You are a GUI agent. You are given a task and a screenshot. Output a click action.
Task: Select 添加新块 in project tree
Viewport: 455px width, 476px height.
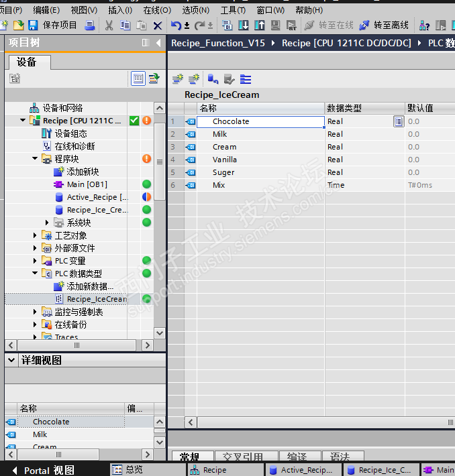click(83, 172)
